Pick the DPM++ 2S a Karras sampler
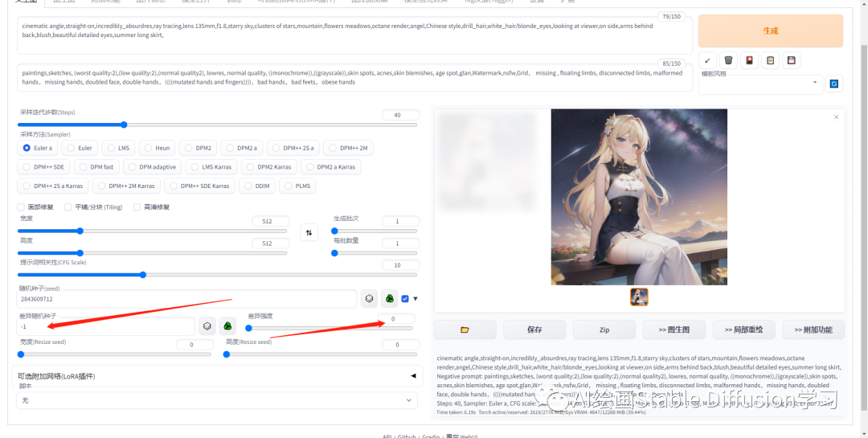This screenshot has width=868, height=438. coord(52,186)
